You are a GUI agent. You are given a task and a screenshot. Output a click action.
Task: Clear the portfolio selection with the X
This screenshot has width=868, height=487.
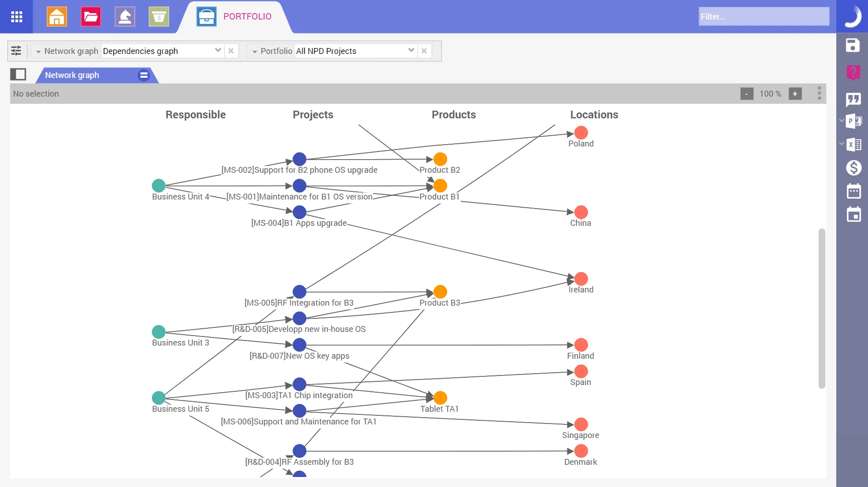[x=424, y=51]
